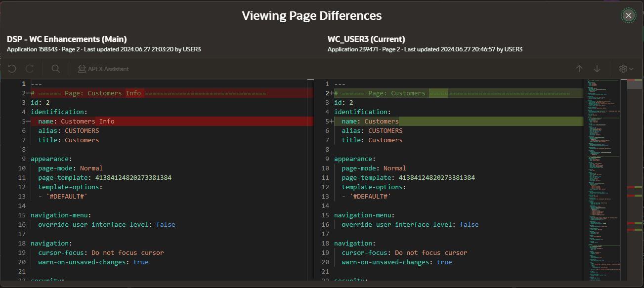Jump to the next difference using the down arrow
644x288 pixels.
(x=597, y=69)
